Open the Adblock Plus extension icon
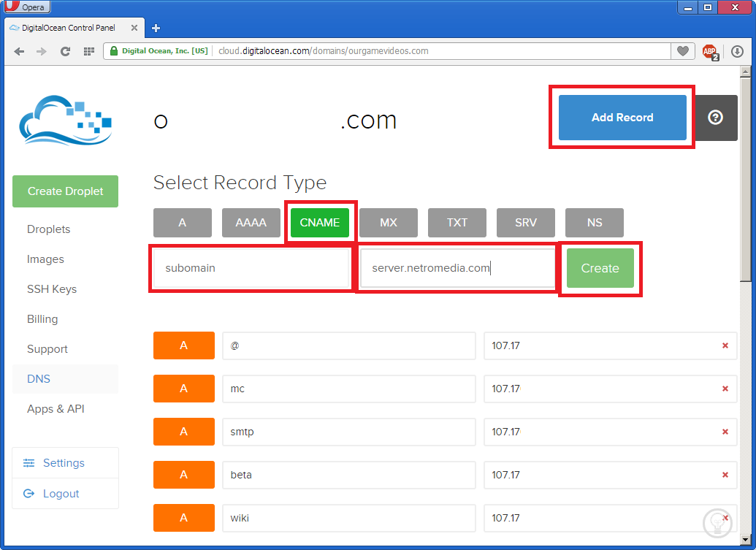The image size is (756, 550). [710, 52]
